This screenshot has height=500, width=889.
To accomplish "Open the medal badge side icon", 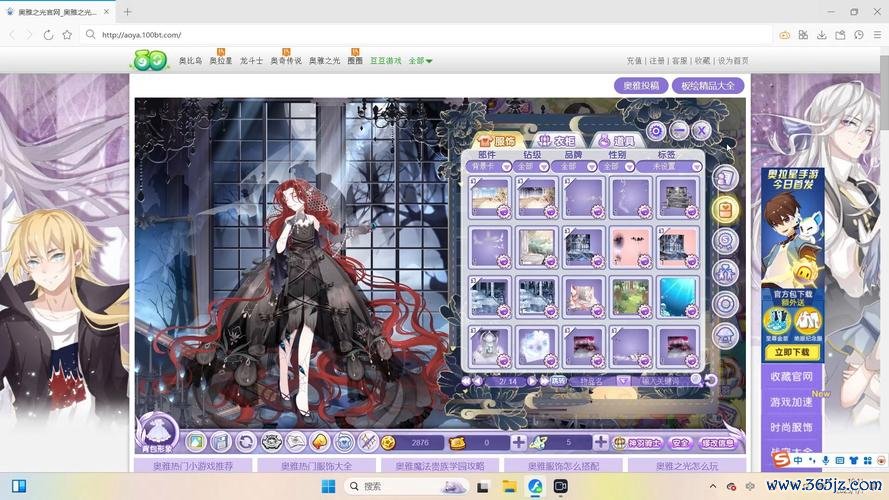I will coord(725,241).
